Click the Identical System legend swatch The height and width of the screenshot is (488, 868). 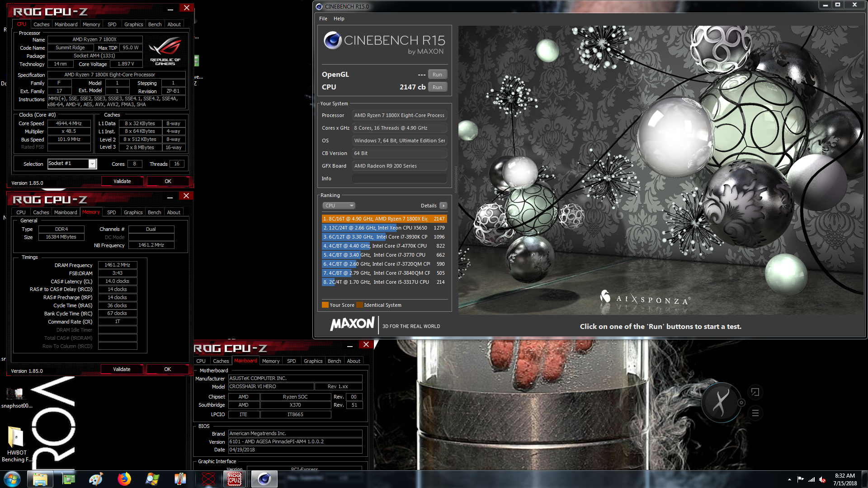tap(359, 305)
